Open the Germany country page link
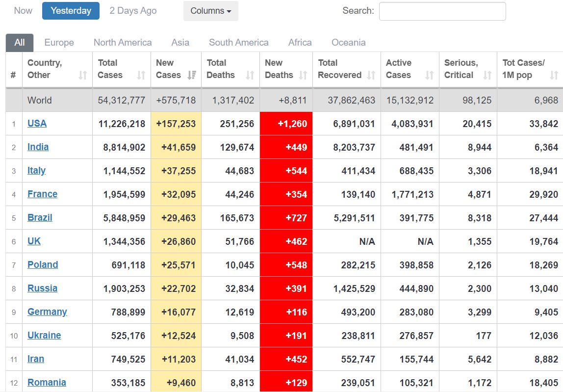Screen dimensions: 563x392 coord(47,312)
